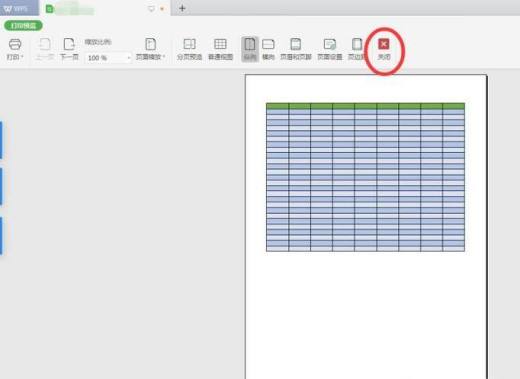Image resolution: width=520 pixels, height=379 pixels.
Task: Select Portrait (纵向) orientation
Action: coord(250,49)
